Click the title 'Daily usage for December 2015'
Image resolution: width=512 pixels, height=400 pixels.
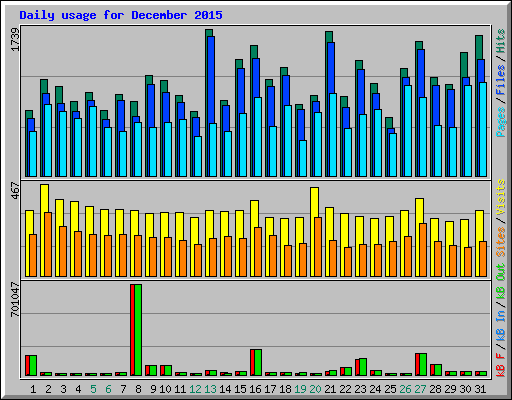point(121,15)
